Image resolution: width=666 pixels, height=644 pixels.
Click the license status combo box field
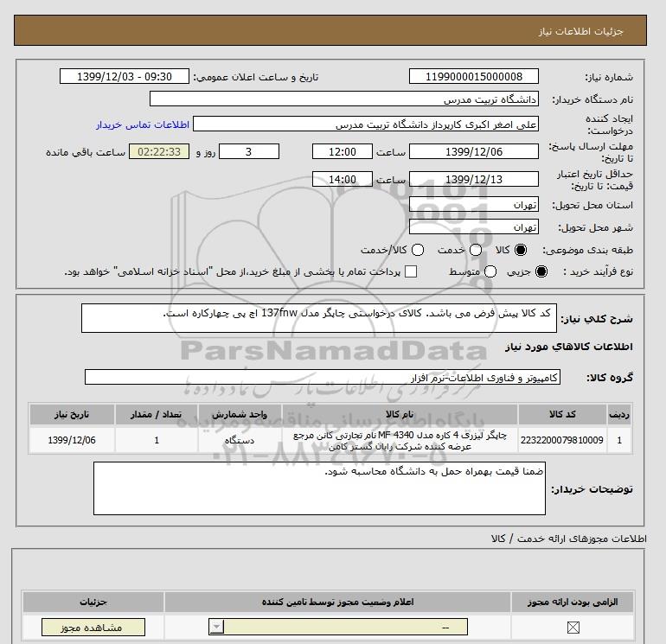point(338,627)
